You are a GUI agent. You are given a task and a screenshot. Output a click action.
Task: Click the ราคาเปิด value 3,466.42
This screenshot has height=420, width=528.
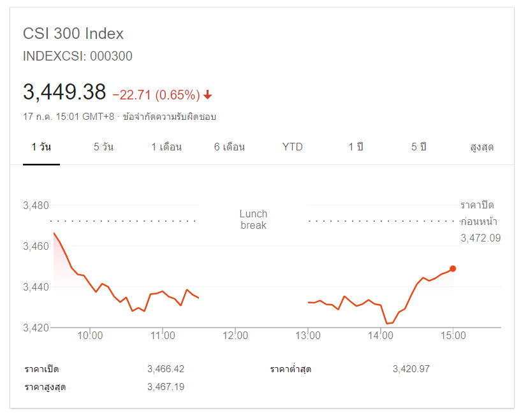tap(165, 369)
